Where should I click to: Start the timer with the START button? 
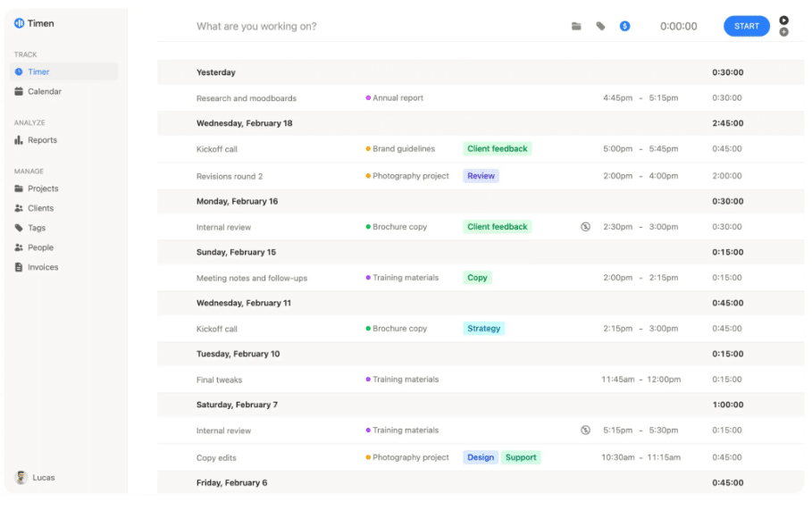(x=746, y=27)
